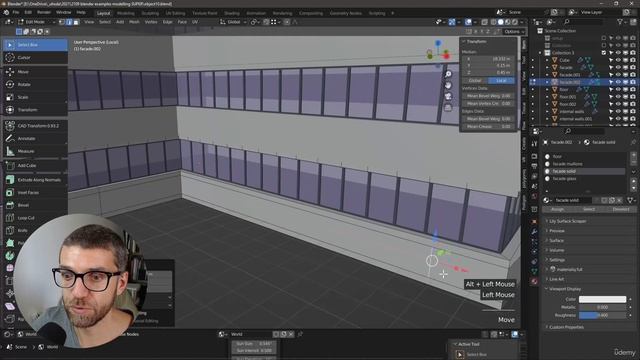The image size is (640, 360).
Task: Toggle camera view gizmo icon
Action: pyautogui.click(x=448, y=96)
